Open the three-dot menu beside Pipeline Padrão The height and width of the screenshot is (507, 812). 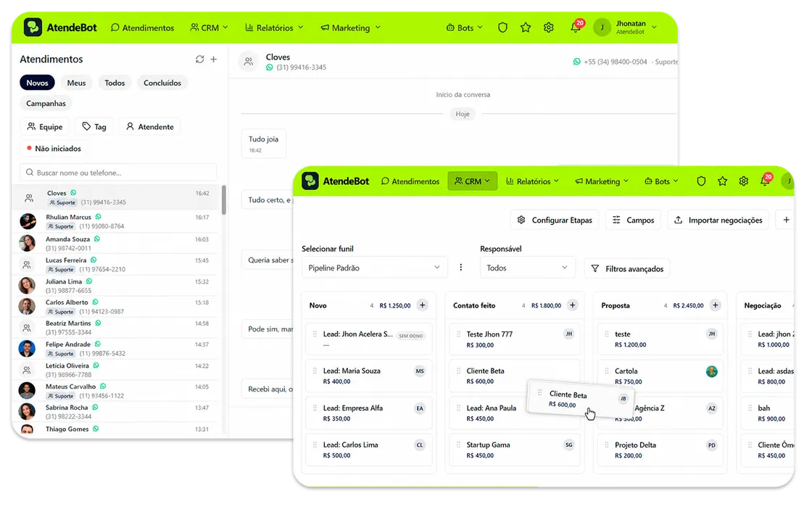461,267
